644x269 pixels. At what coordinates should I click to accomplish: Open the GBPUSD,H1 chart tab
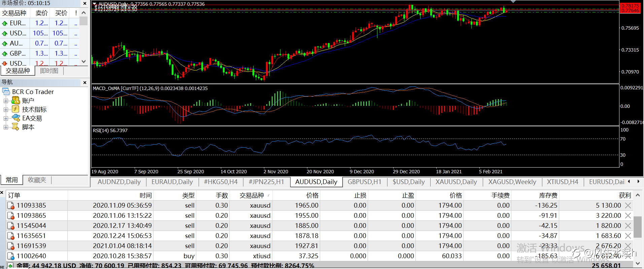[x=365, y=182]
